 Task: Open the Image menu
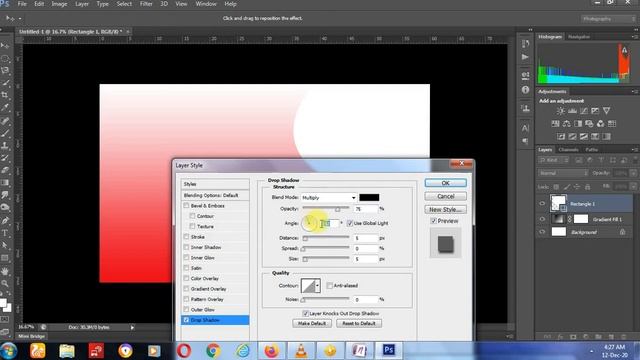59,4
